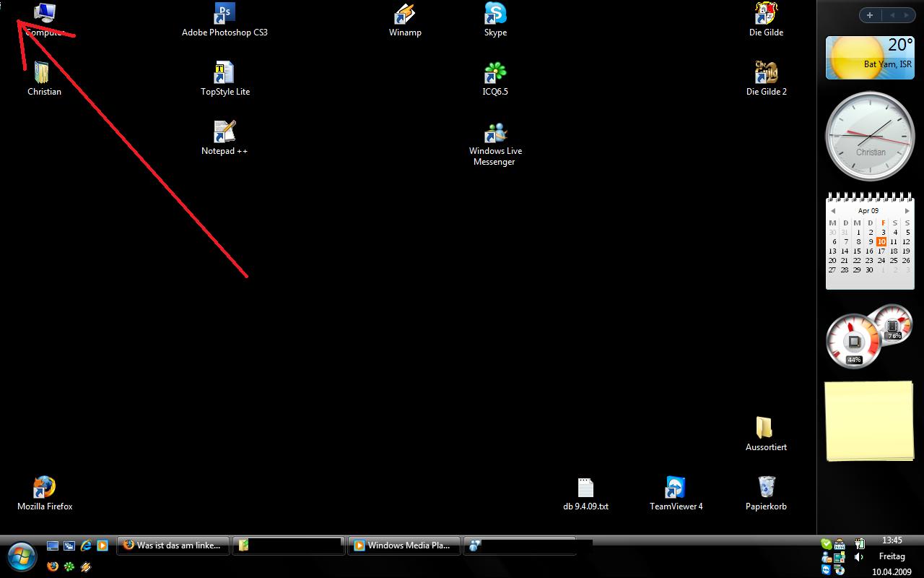Click the sidebar add gadgets plus button
924x578 pixels.
click(x=870, y=15)
